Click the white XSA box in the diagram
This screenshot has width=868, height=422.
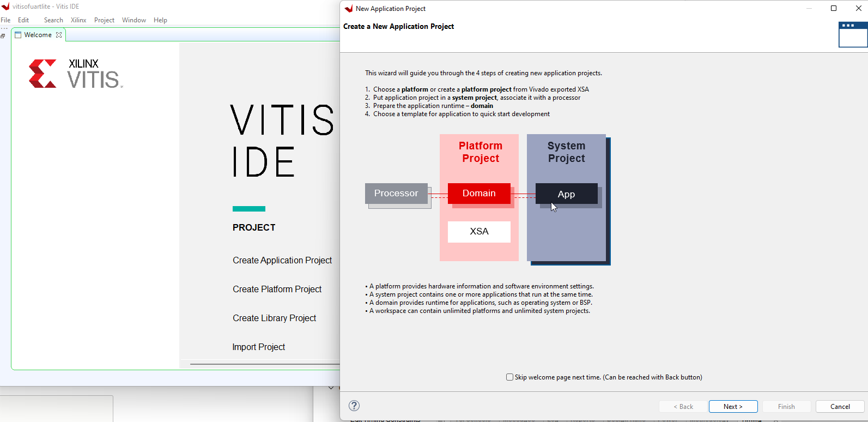tap(479, 232)
